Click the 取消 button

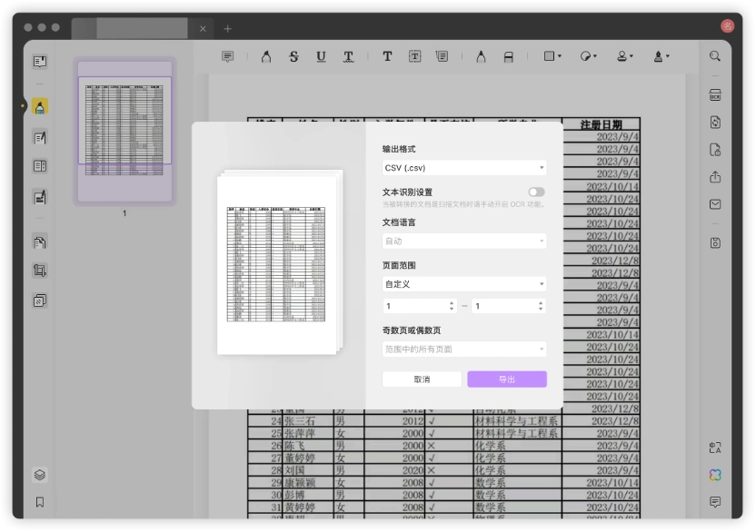click(422, 379)
